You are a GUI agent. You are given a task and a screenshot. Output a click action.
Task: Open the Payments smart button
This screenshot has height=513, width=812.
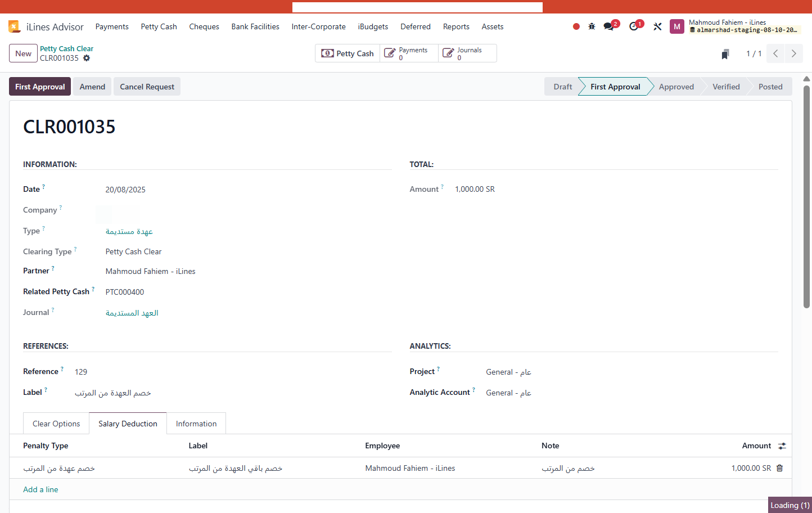pyautogui.click(x=409, y=53)
